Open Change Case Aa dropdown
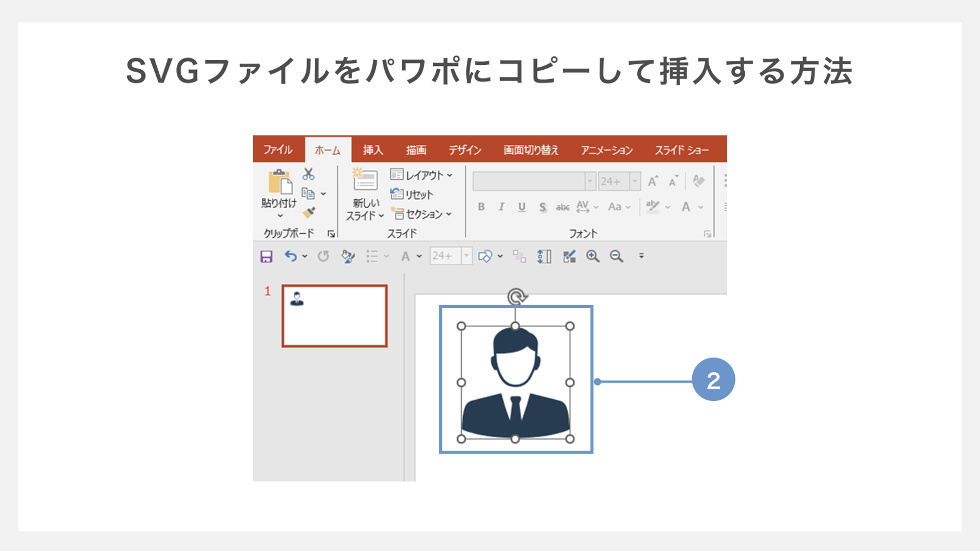The height and width of the screenshot is (551, 980). (619, 207)
